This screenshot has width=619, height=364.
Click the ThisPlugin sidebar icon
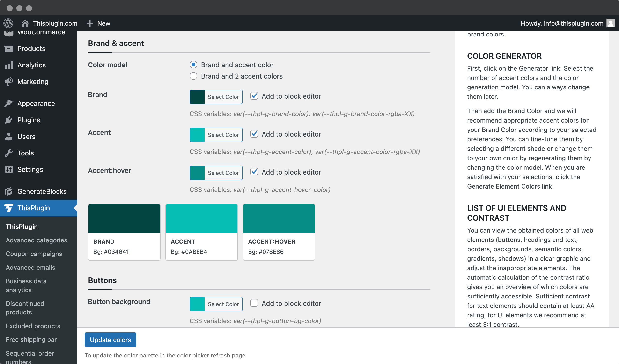coord(9,208)
